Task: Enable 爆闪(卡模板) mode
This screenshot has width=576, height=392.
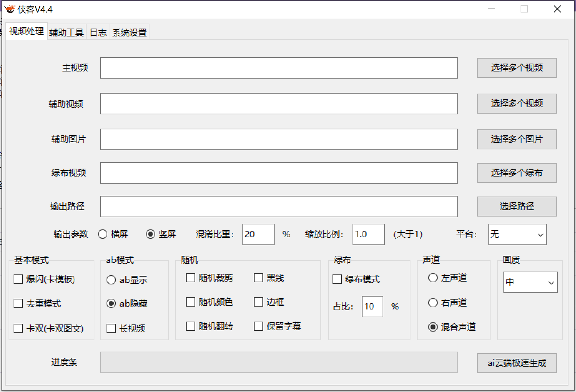Action: point(18,279)
